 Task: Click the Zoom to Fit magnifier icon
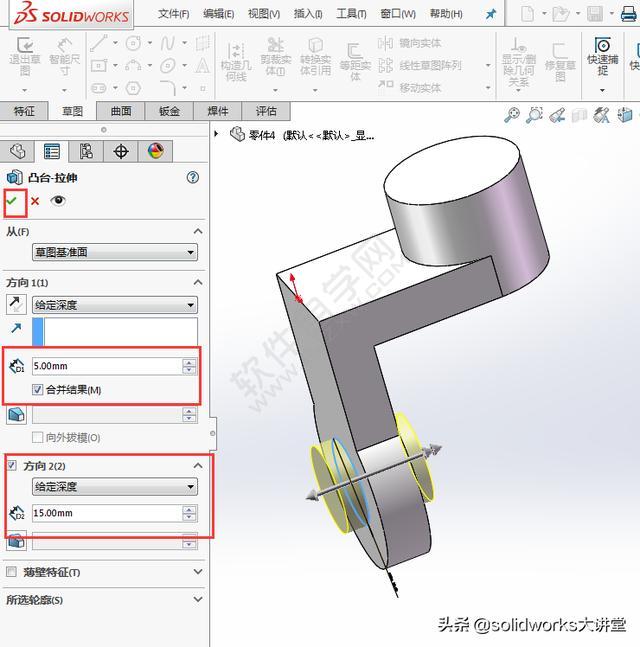point(512,115)
